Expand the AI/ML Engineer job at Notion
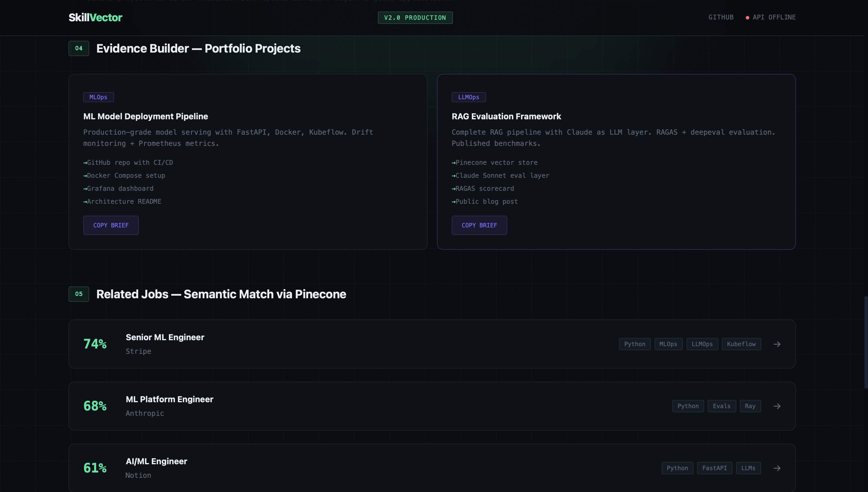 point(432,468)
